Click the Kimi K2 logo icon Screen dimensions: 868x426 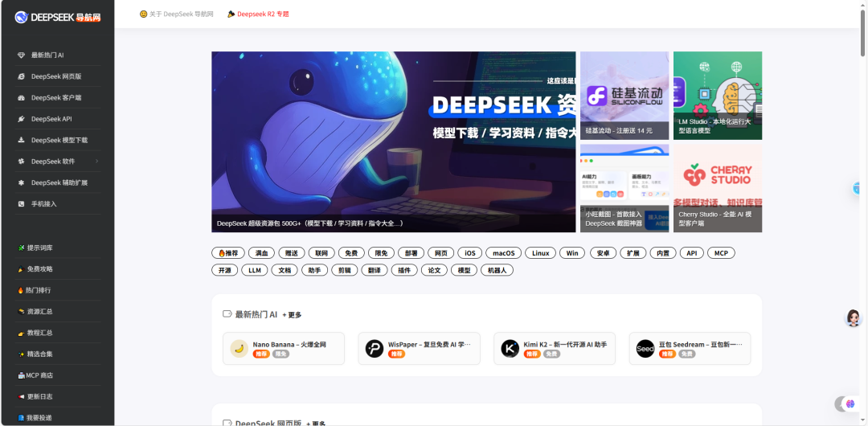pyautogui.click(x=510, y=349)
